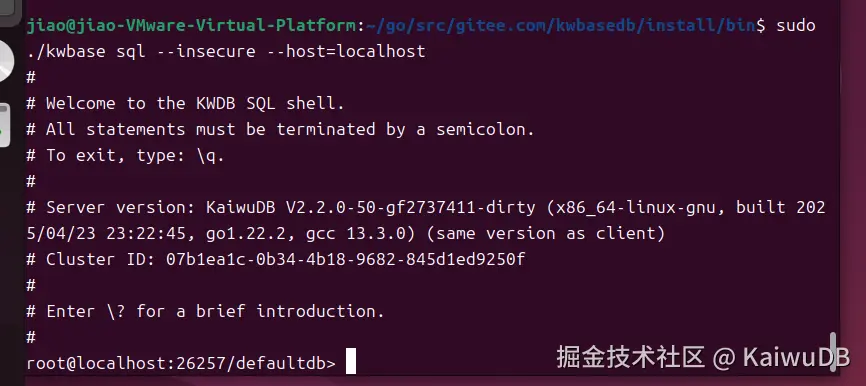
Task: Click the blue ~/go/src/gitee.com/kwbasedb/install/bin path
Action: [x=559, y=25]
